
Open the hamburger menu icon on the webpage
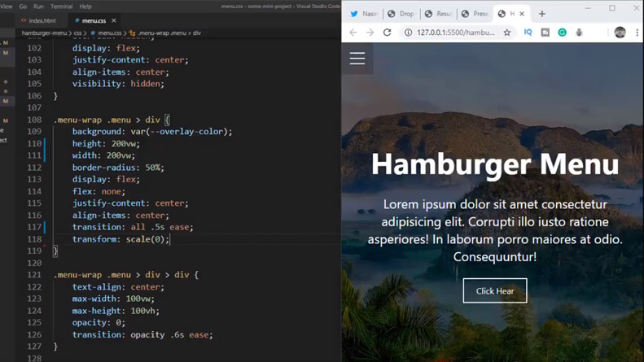357,59
